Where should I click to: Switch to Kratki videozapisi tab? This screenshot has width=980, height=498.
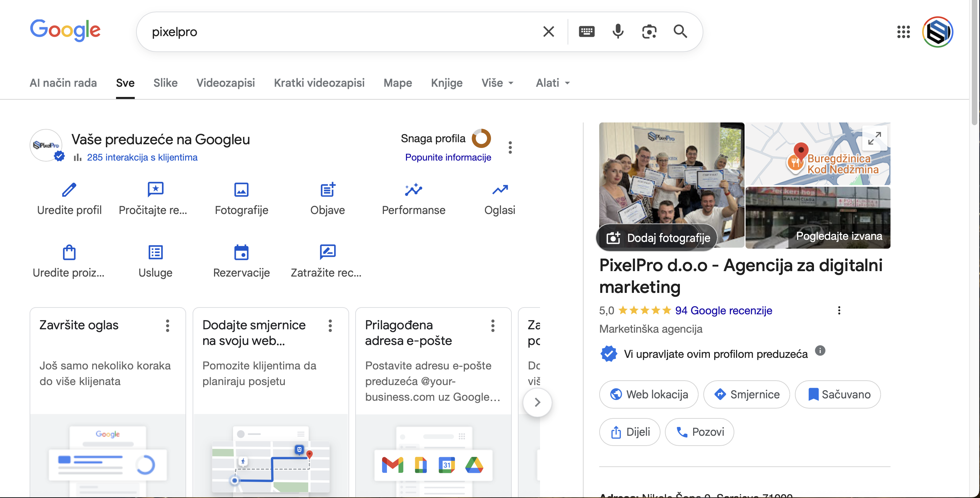tap(319, 83)
